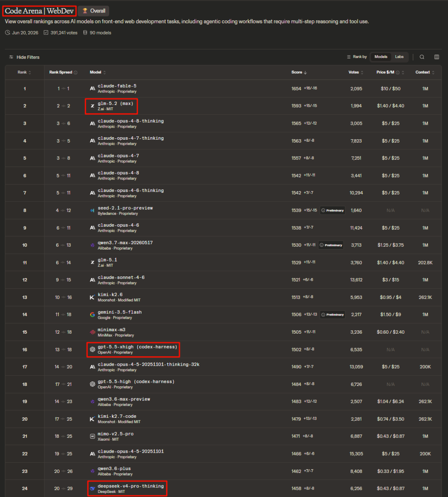This screenshot has height=497, width=448.
Task: Select the Models rank-by tab
Action: coord(381,57)
